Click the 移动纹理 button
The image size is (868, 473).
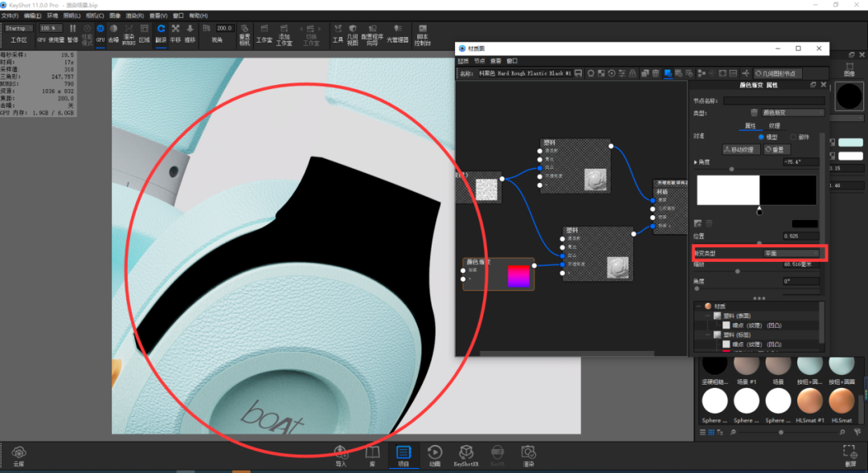(x=741, y=149)
